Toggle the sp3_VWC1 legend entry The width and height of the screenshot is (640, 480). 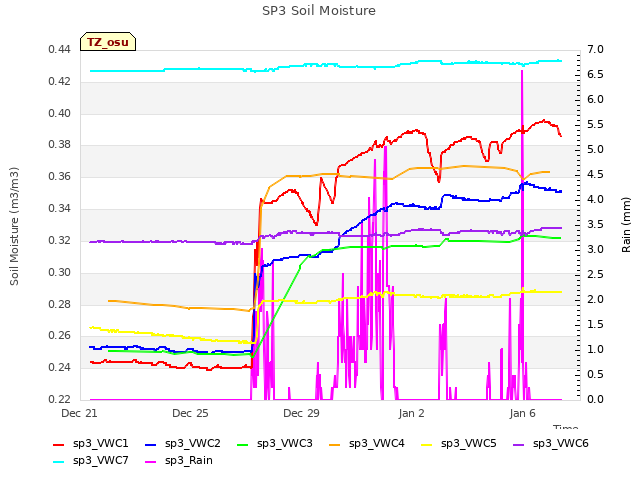coord(91,443)
